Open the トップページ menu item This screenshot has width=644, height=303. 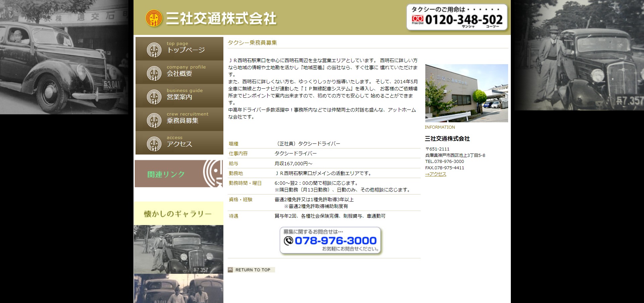(179, 49)
